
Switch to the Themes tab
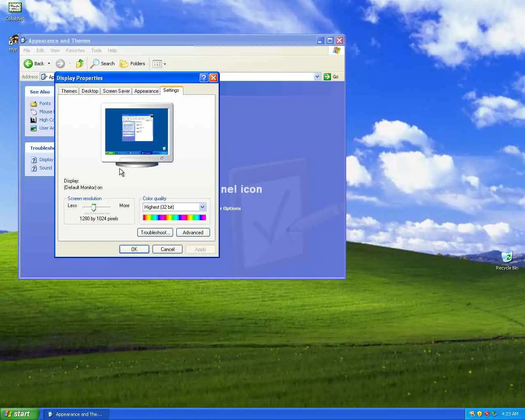coord(69,91)
